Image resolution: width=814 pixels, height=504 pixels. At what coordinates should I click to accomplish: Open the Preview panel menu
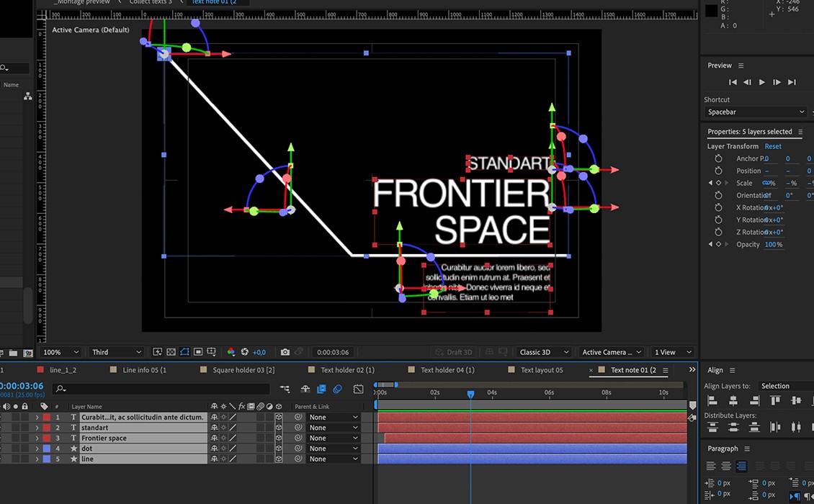741,66
